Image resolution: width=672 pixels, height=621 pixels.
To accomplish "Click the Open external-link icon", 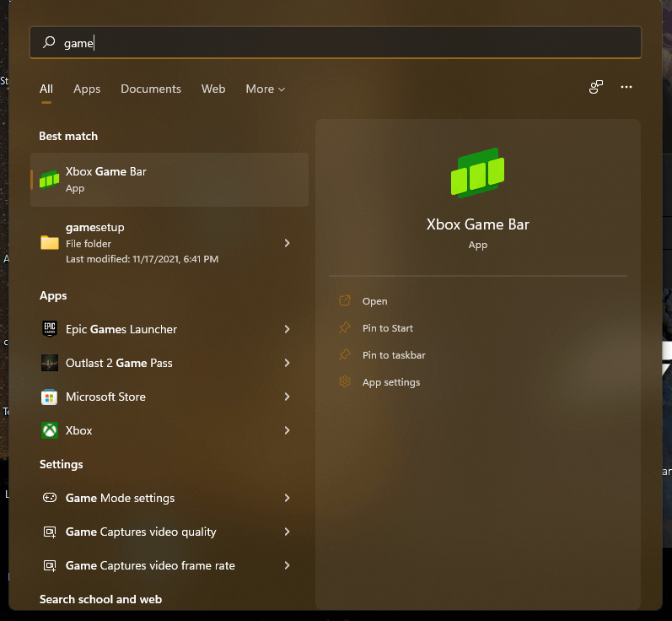I will (345, 300).
